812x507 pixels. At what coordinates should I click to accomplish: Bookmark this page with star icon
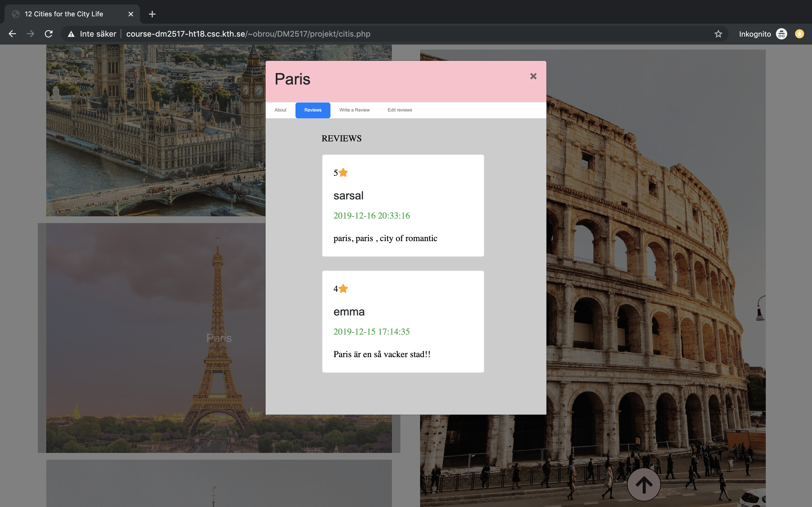point(718,34)
